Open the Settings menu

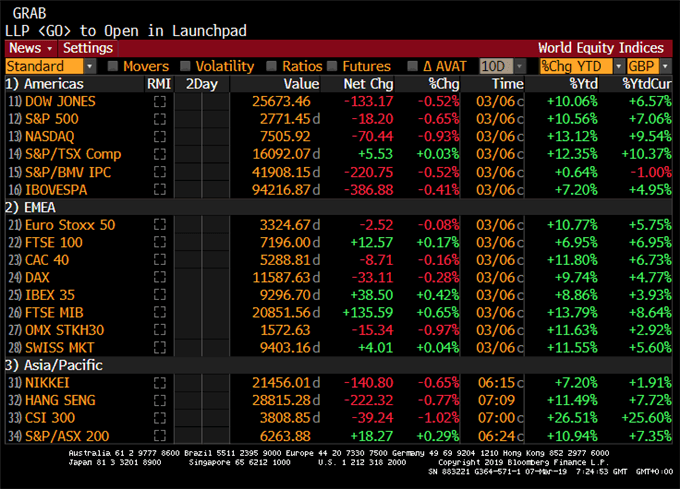pos(88,48)
